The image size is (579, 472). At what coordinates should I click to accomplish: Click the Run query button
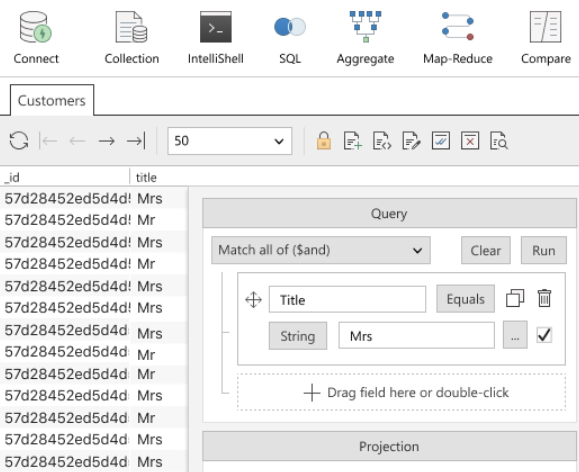(x=544, y=250)
